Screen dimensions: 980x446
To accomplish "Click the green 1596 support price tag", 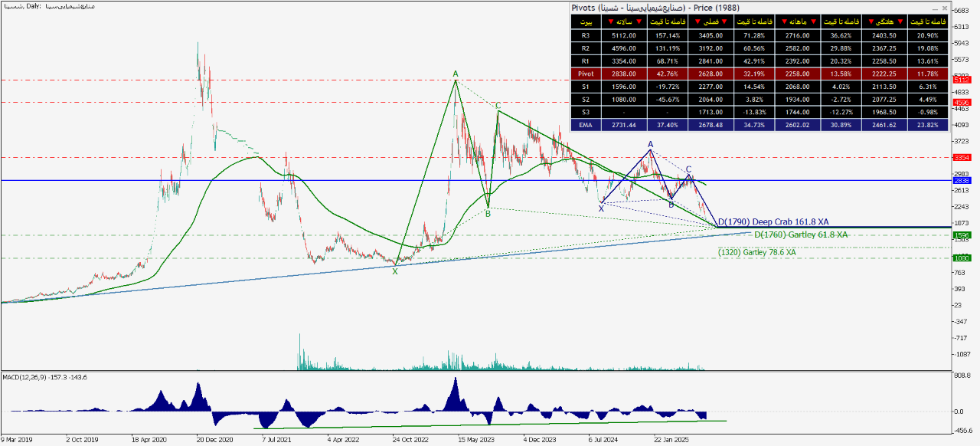I will (962, 235).
